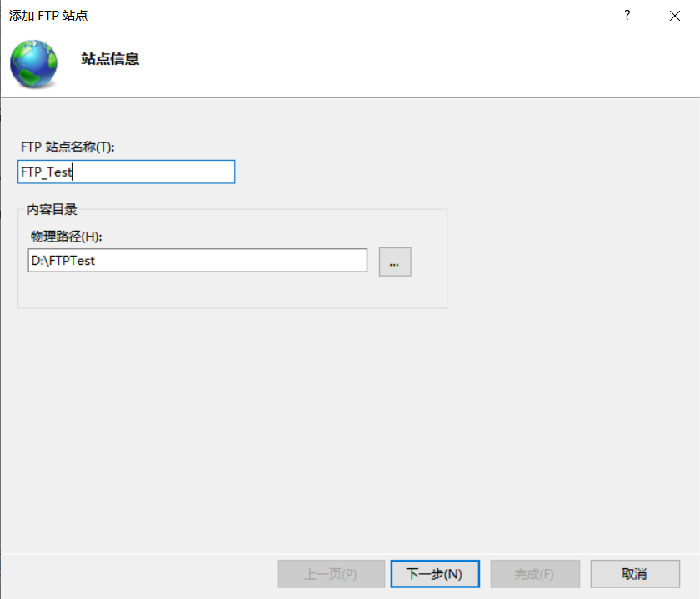This screenshot has height=599, width=700.
Task: Click the FTP site name input field
Action: [x=127, y=172]
